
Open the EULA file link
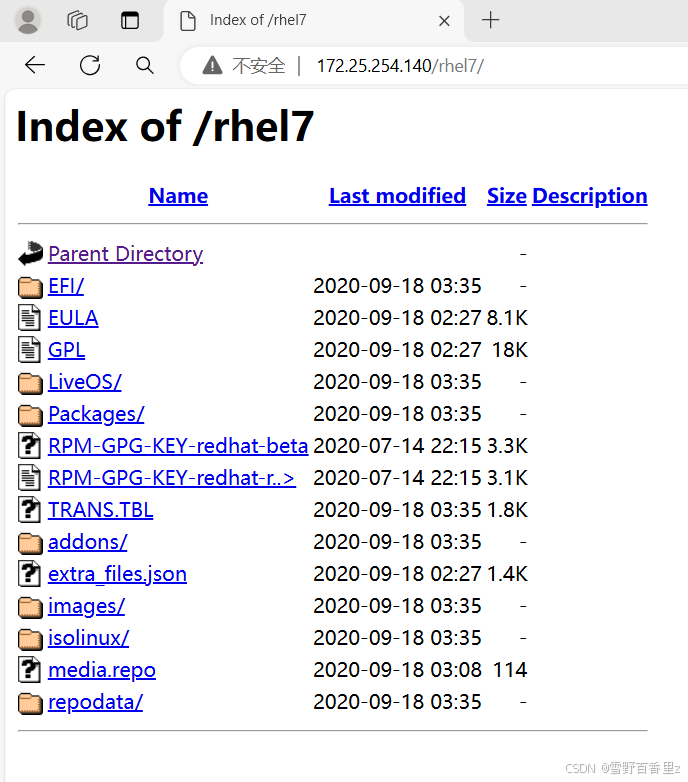[x=73, y=318]
